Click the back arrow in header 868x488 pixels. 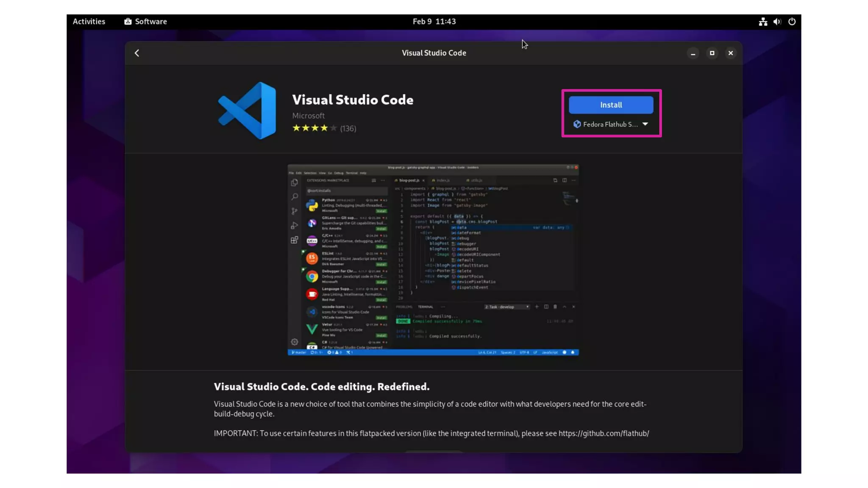point(137,53)
